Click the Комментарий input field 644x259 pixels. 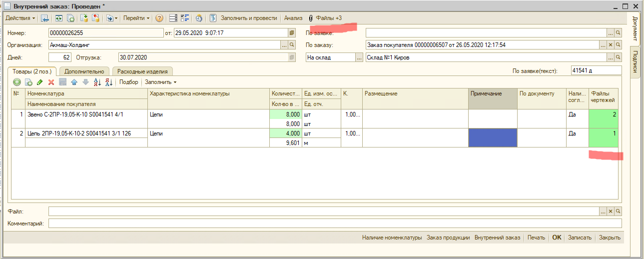(335, 223)
